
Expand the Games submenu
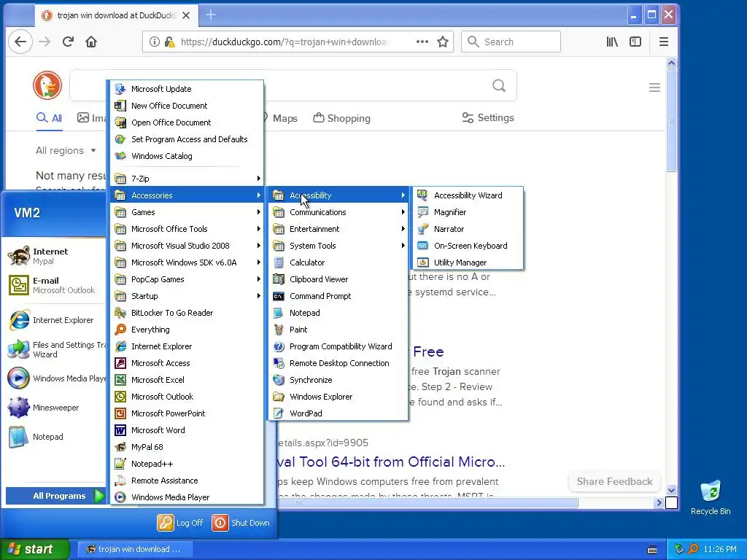187,212
